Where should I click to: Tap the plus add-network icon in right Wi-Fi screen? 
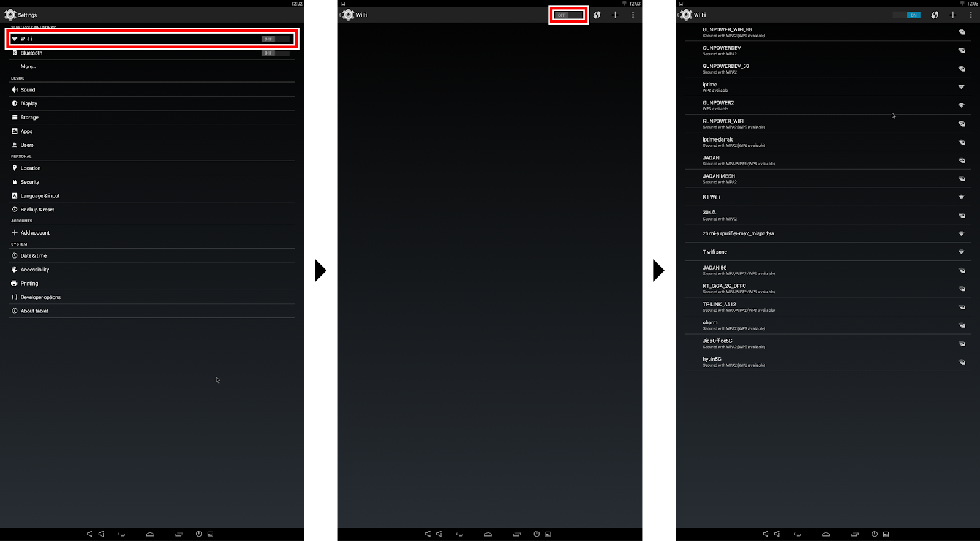pos(952,15)
